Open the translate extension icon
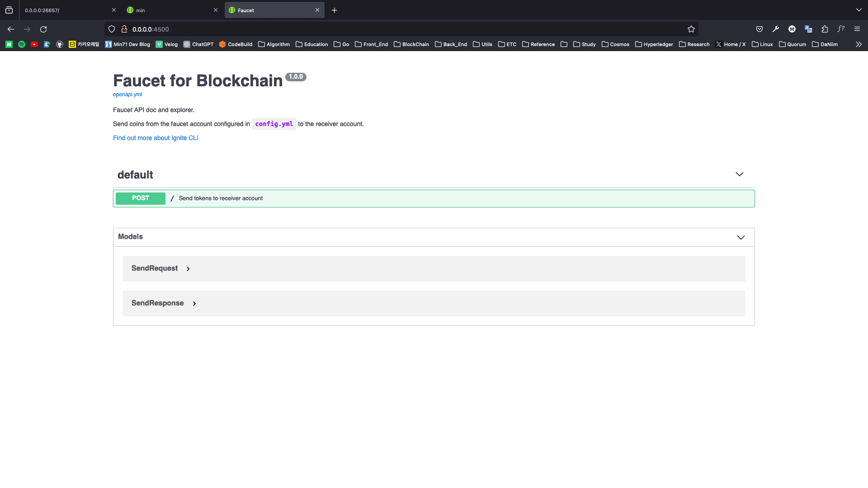This screenshot has width=868, height=488. pyautogui.click(x=808, y=29)
